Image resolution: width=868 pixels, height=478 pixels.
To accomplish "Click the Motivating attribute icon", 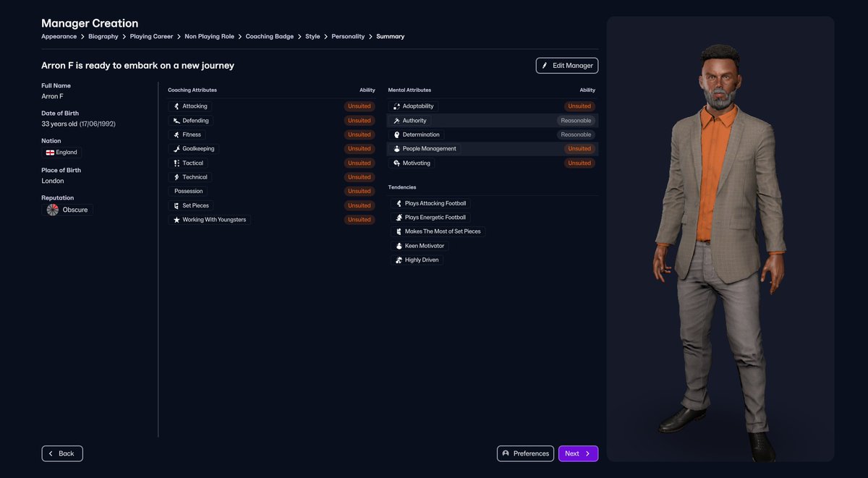I will [396, 163].
